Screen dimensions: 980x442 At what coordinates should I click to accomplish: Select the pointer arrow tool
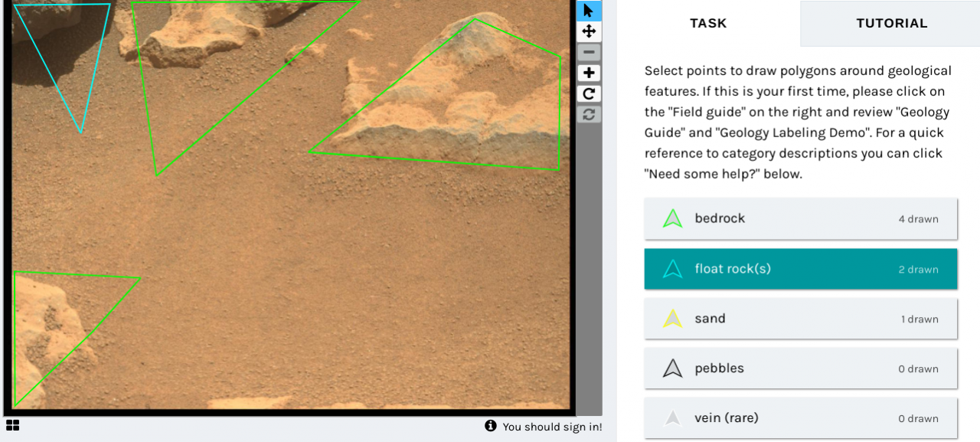[589, 11]
